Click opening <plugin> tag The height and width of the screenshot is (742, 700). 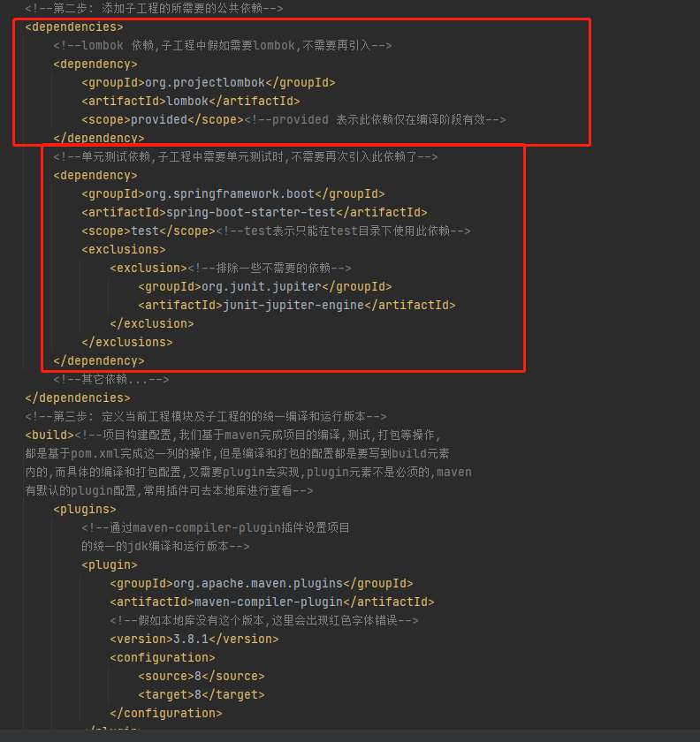[110, 565]
